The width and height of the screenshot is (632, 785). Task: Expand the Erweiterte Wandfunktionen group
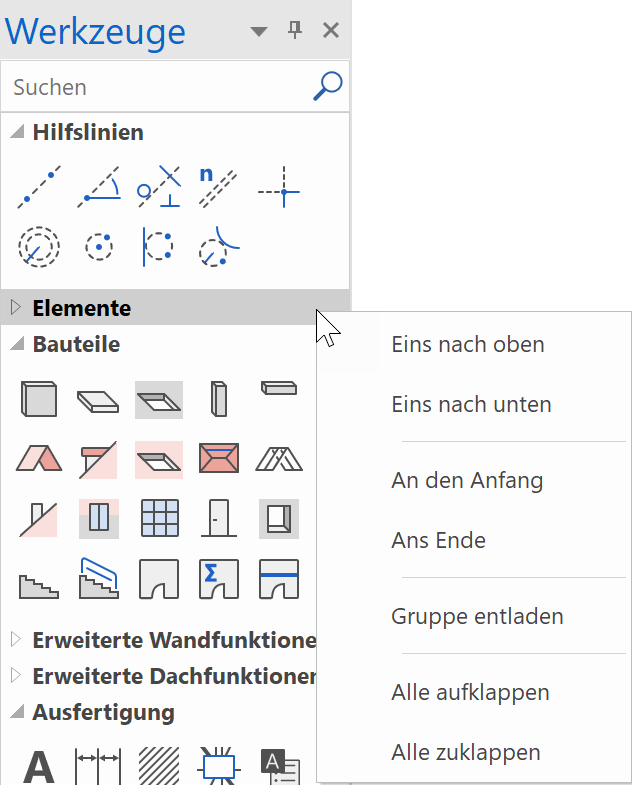coord(16,639)
